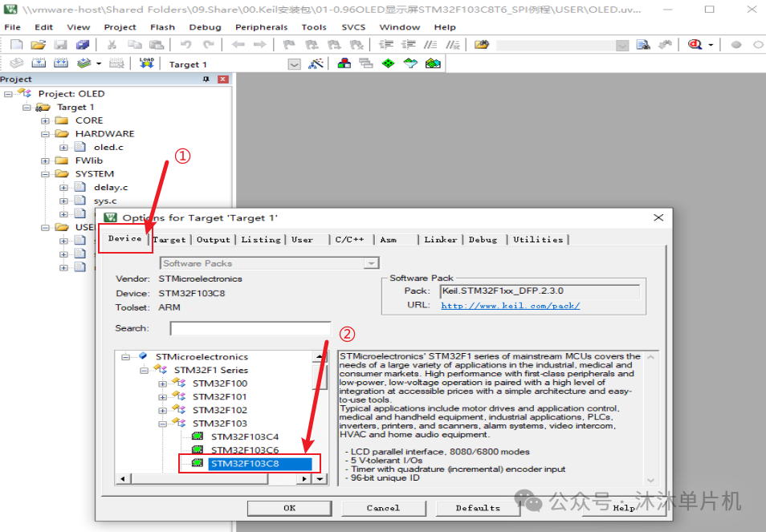This screenshot has width=766, height=532.
Task: Click the Navigate Backwards arrow icon
Action: [238, 45]
